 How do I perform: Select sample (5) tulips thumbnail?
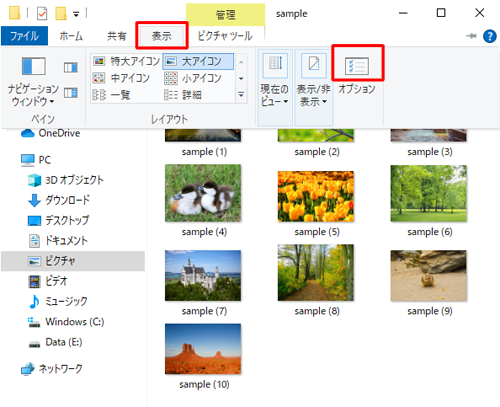[316, 196]
